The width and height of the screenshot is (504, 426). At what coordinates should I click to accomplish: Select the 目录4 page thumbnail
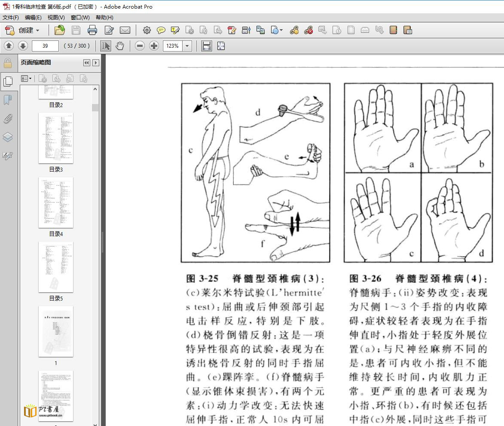56,202
